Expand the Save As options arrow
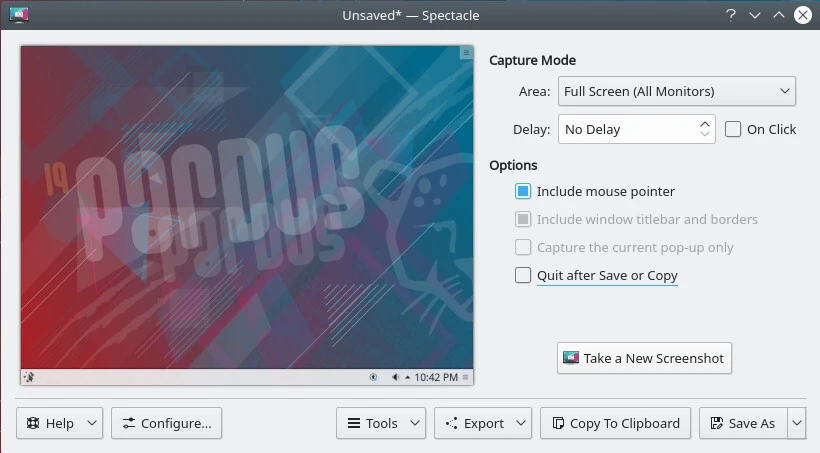Image resolution: width=820 pixels, height=453 pixels. pos(797,423)
